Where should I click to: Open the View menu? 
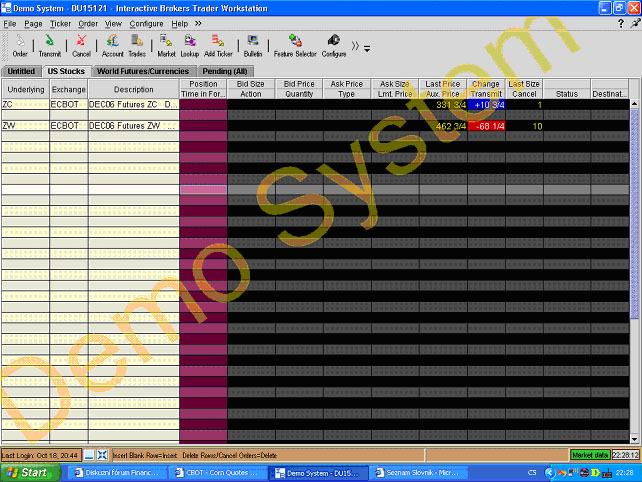pyautogui.click(x=113, y=24)
